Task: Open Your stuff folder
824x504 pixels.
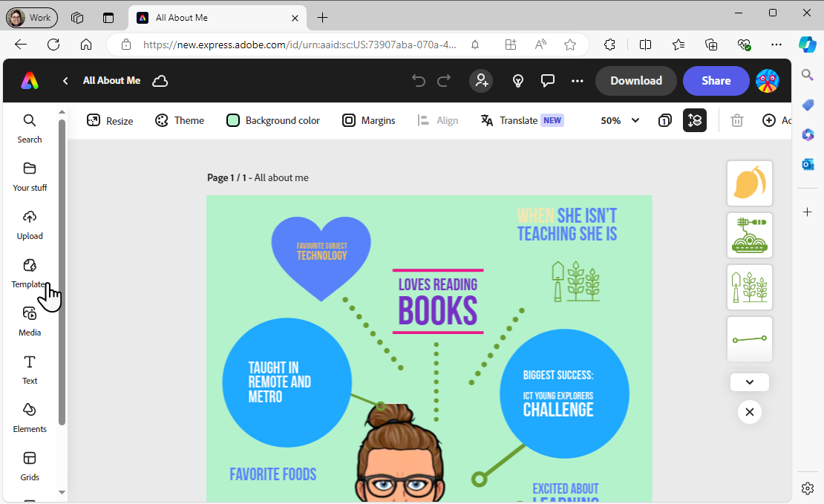Action: pos(30,177)
